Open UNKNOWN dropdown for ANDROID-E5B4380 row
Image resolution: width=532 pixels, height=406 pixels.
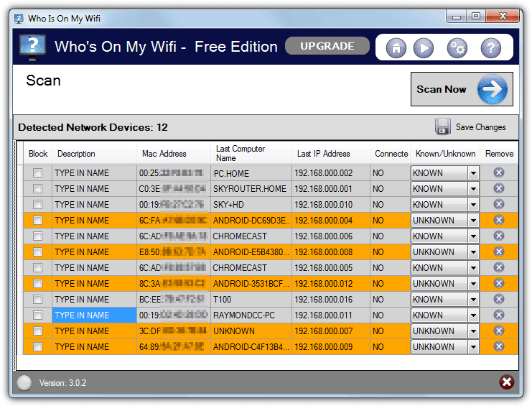pos(473,252)
